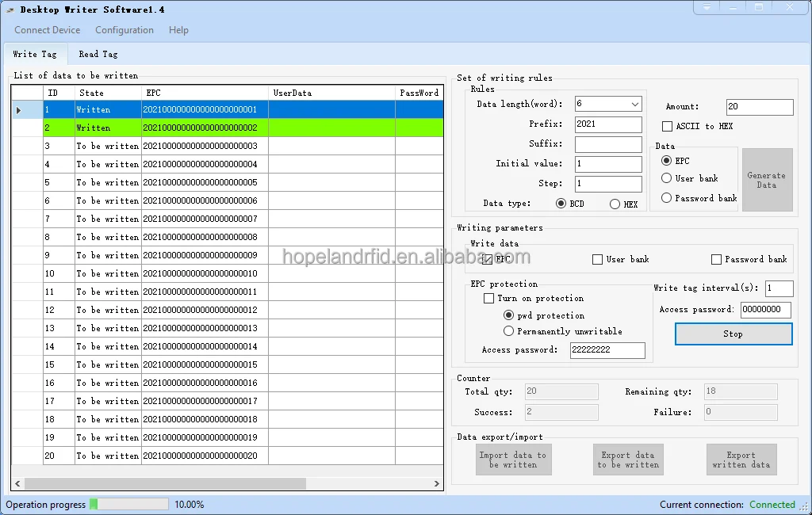Select Permanently unwritable protection option
Image resolution: width=812 pixels, height=515 pixels.
509,331
